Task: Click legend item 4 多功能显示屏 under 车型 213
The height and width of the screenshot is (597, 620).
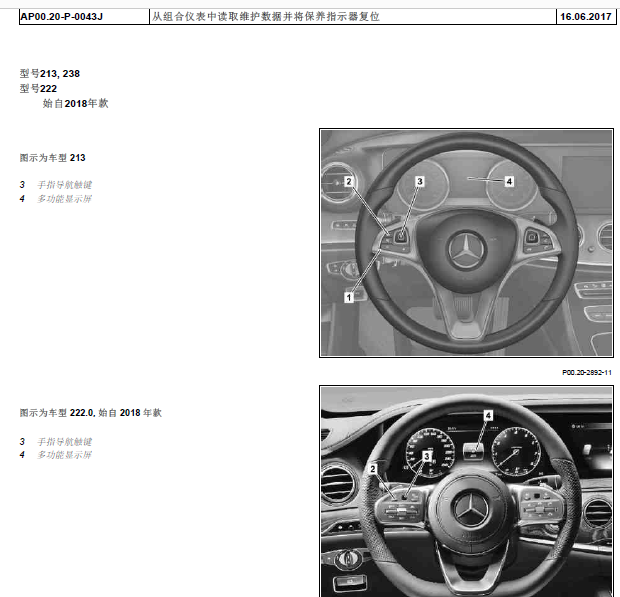Action: point(56,198)
